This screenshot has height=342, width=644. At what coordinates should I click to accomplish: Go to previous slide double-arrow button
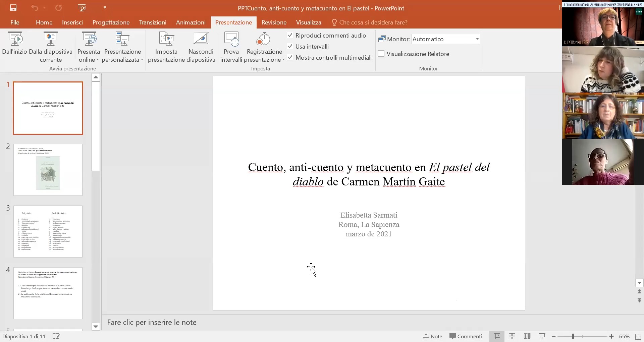point(639,292)
